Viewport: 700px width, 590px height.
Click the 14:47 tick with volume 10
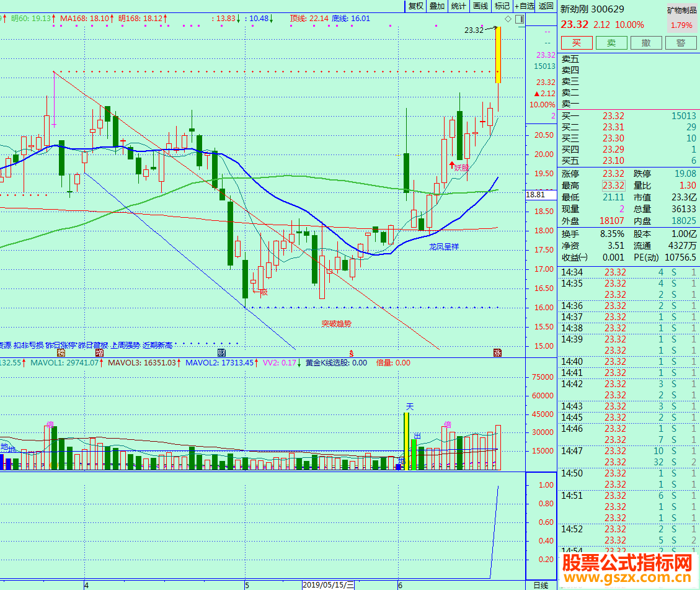629,451
